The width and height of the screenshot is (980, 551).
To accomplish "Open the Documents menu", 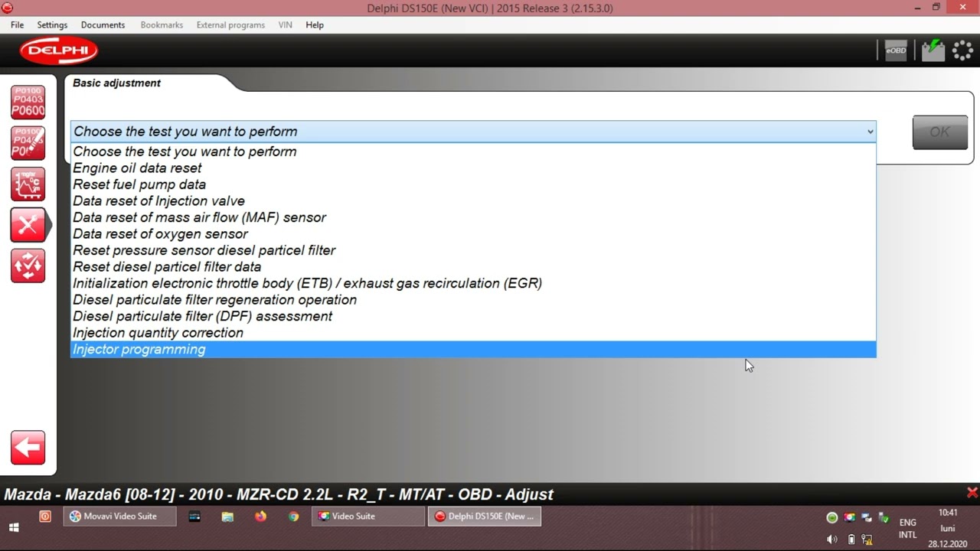I will [x=103, y=24].
